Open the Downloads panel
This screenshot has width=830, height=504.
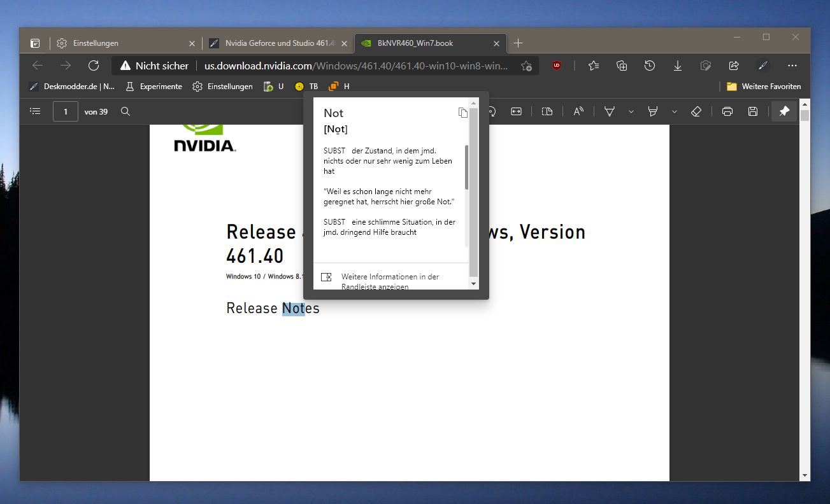678,66
